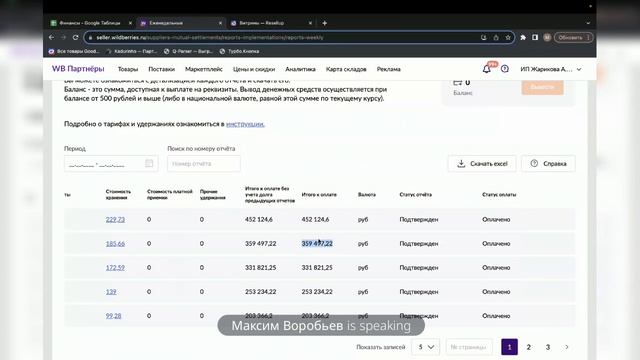Open storage cost link 172,59
The width and height of the screenshot is (640, 360).
tap(115, 267)
